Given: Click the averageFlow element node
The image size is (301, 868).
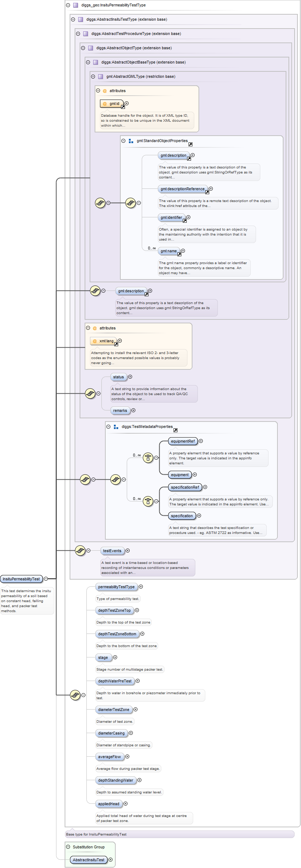Looking at the screenshot, I should coord(109,757).
